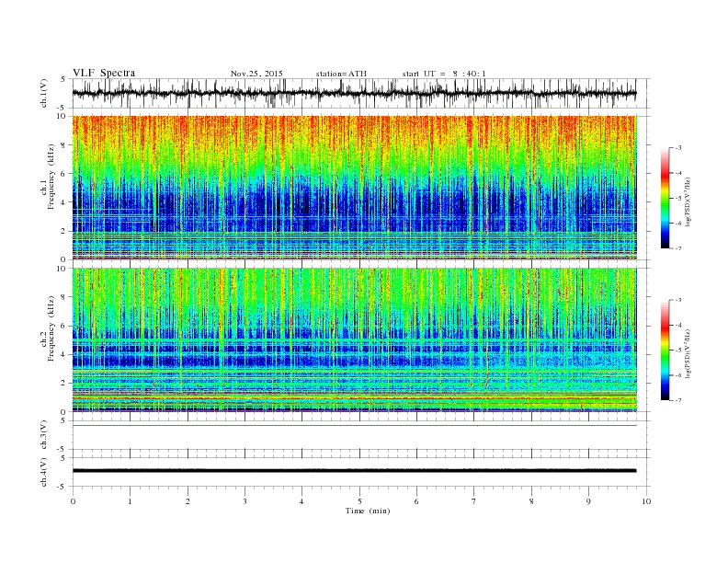Screen dimensions: 728x563
Task: Select the date text "Nov.25, 2015"
Action: click(x=256, y=74)
